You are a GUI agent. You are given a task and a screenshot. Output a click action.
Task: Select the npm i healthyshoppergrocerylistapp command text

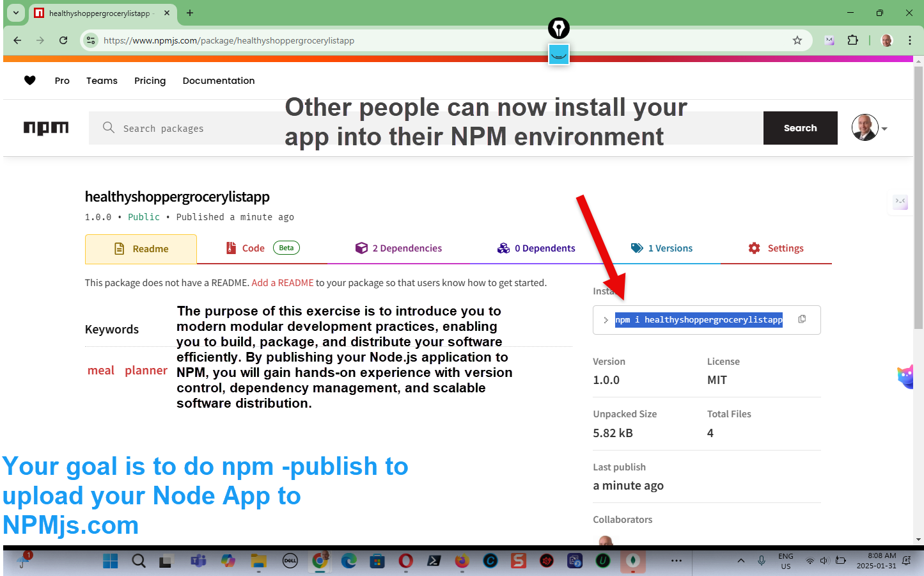[x=699, y=319]
